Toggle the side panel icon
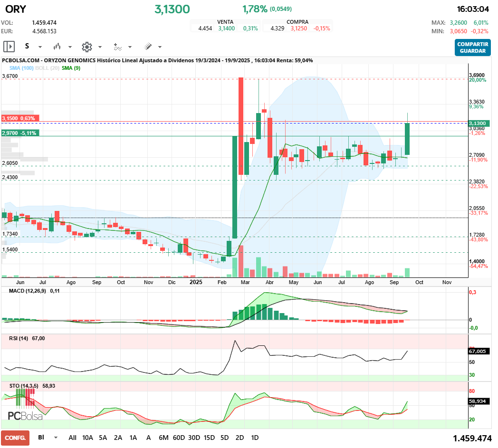 click(9, 47)
